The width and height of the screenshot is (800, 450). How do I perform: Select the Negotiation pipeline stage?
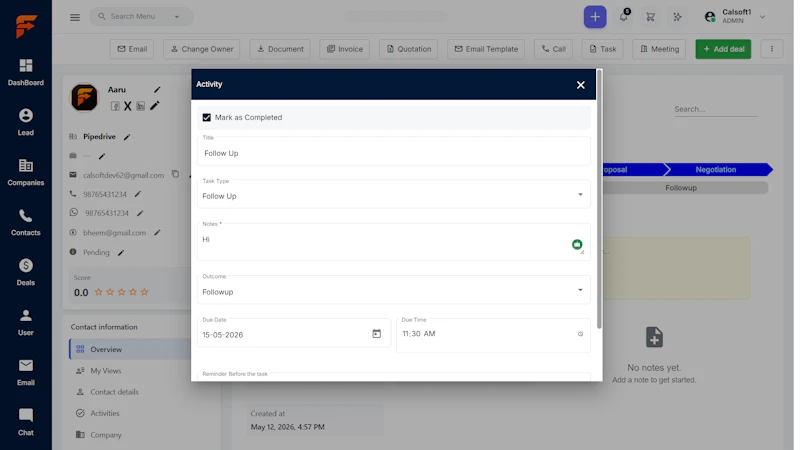(x=715, y=169)
